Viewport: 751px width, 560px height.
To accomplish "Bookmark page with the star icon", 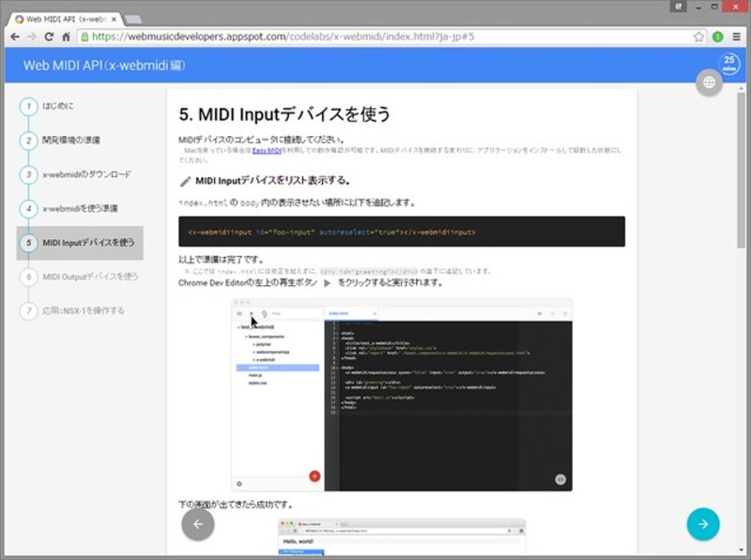I will pos(698,37).
